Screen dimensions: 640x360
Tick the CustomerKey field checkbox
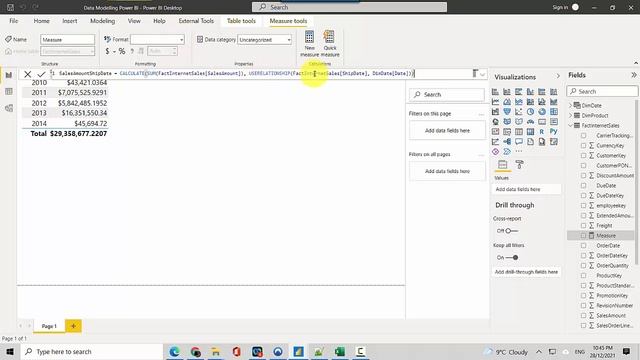coord(583,156)
